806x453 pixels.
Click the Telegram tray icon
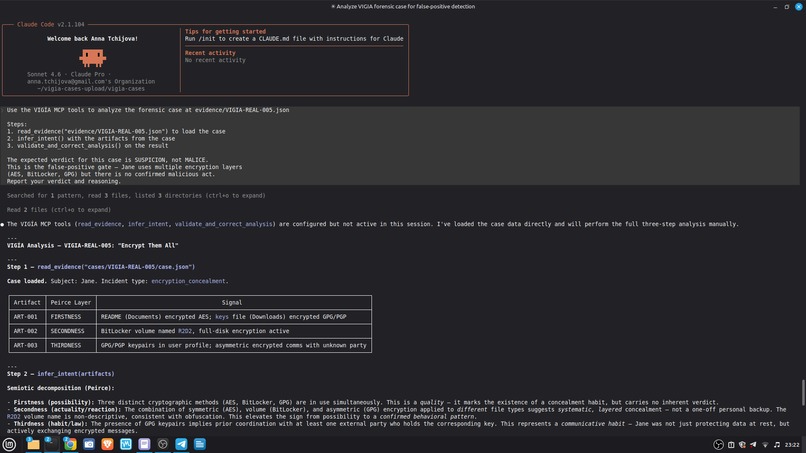[754, 445]
